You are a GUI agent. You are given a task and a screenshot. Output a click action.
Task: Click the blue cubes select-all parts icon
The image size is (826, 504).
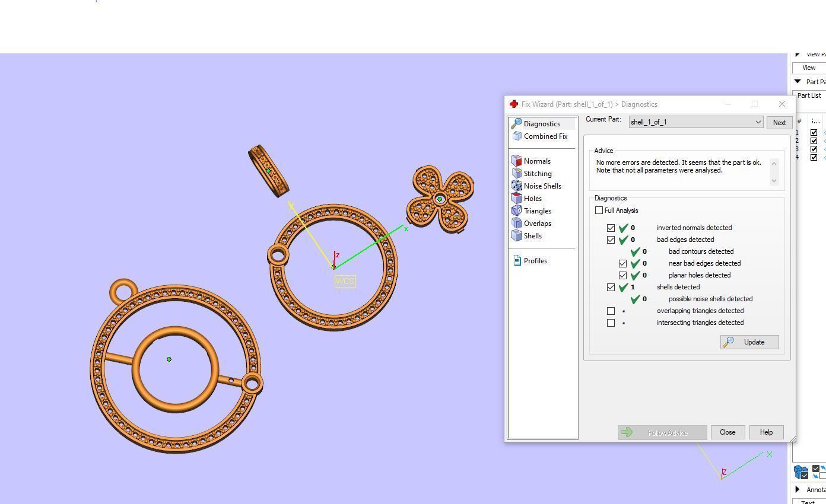click(x=800, y=472)
